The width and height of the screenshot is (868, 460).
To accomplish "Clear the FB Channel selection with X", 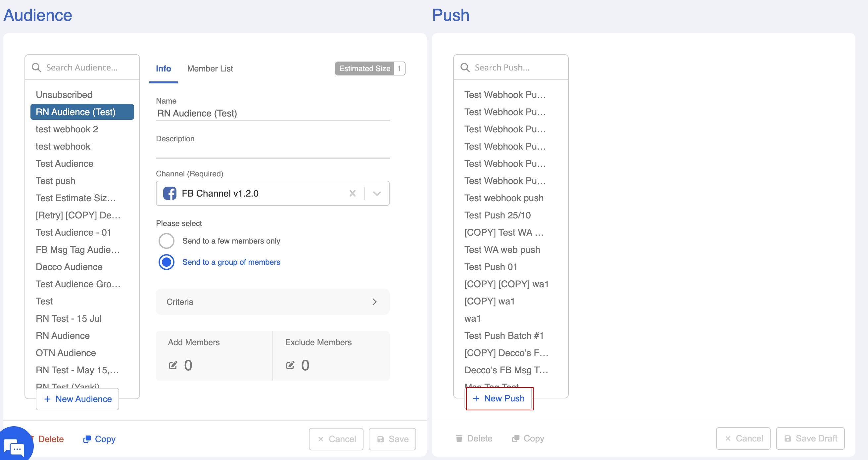I will 353,193.
